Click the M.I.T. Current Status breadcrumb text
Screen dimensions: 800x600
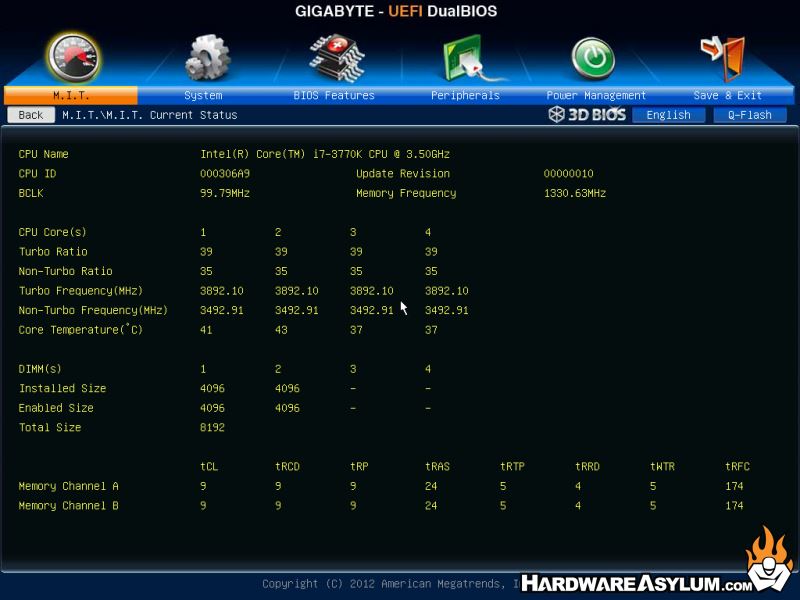click(x=149, y=115)
